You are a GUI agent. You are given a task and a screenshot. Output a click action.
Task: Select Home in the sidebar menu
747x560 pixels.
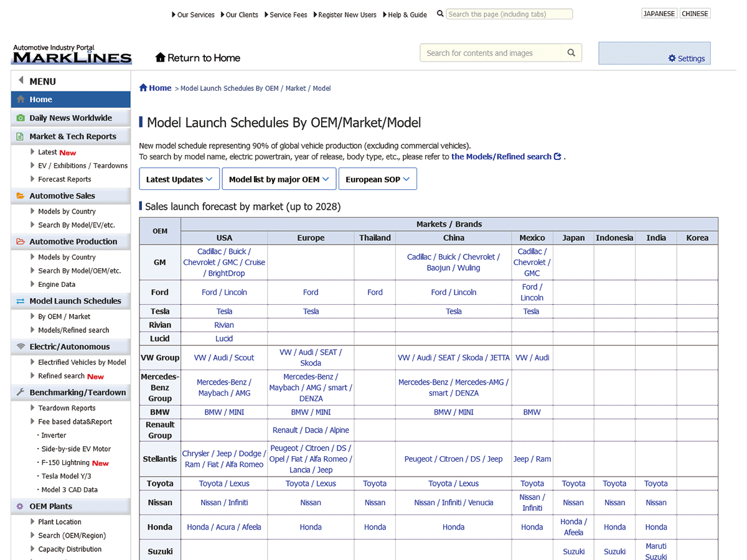tap(71, 100)
